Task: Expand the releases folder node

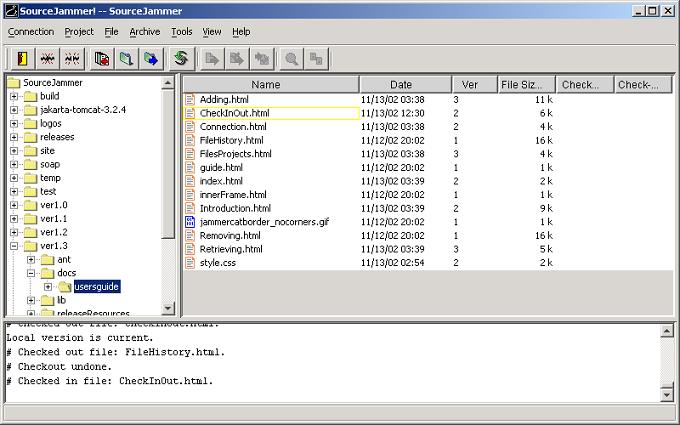Action: (x=14, y=137)
